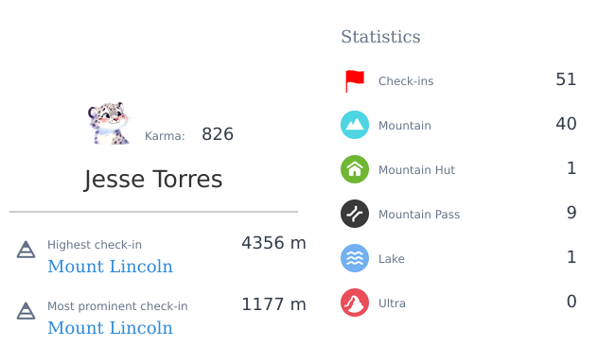Click the 4356 m elevation value
Screen dimensions: 615x364
point(273,243)
